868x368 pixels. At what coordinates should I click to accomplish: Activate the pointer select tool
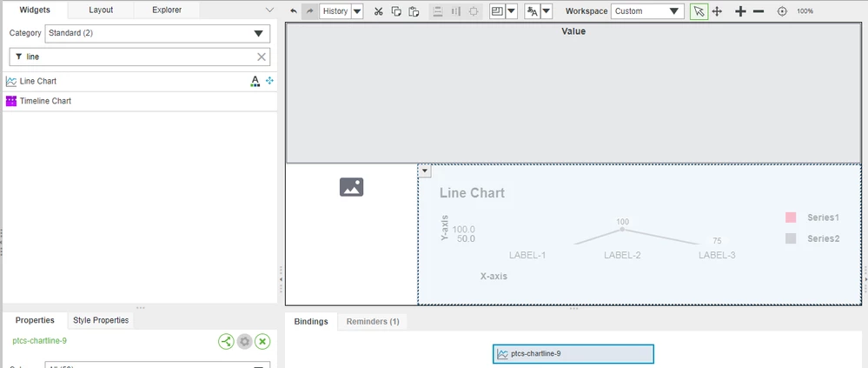point(699,11)
